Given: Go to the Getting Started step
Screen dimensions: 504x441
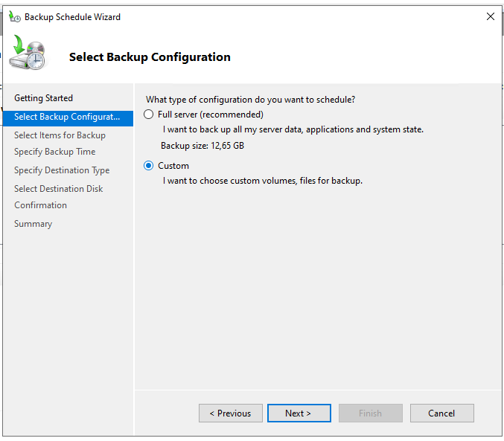Looking at the screenshot, I should tap(43, 98).
